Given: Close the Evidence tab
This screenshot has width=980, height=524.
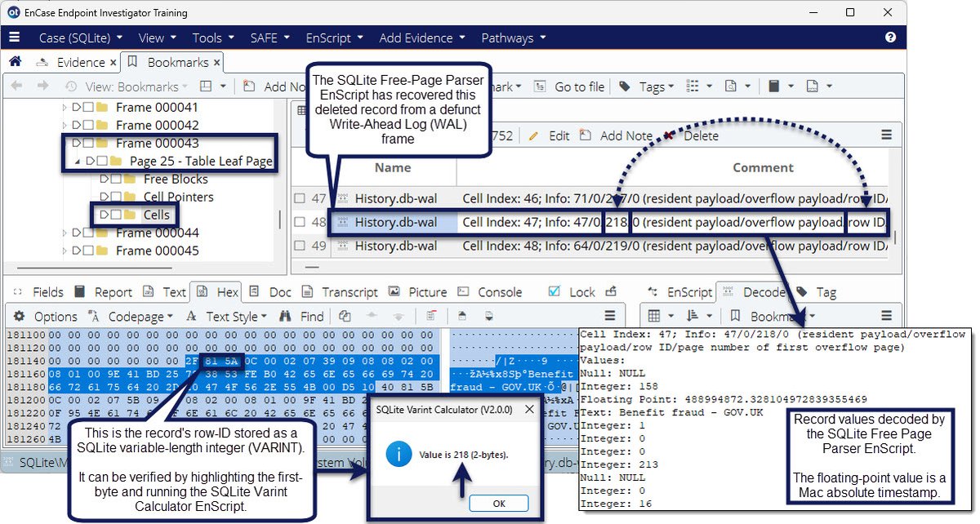Looking at the screenshot, I should tap(113, 62).
